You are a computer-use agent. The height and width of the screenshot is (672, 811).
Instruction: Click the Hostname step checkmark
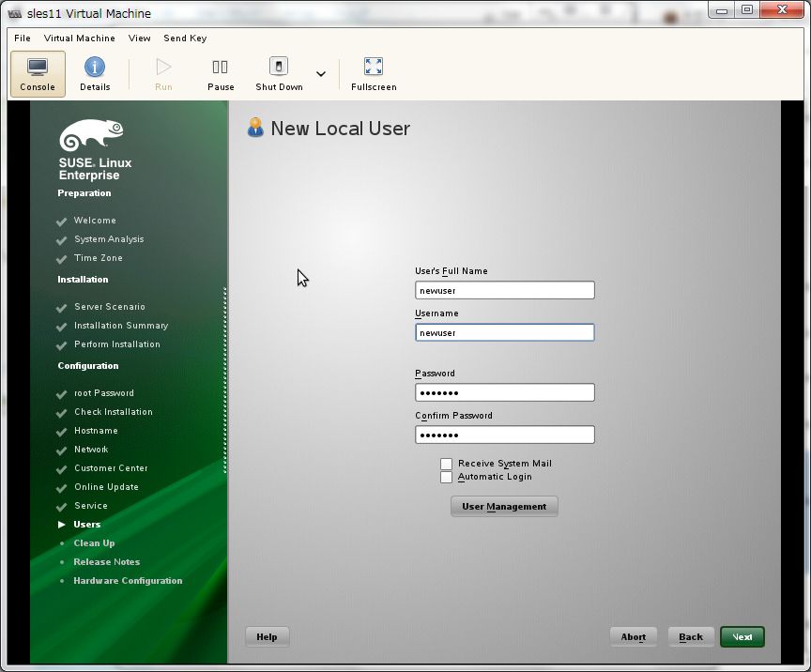(61, 432)
